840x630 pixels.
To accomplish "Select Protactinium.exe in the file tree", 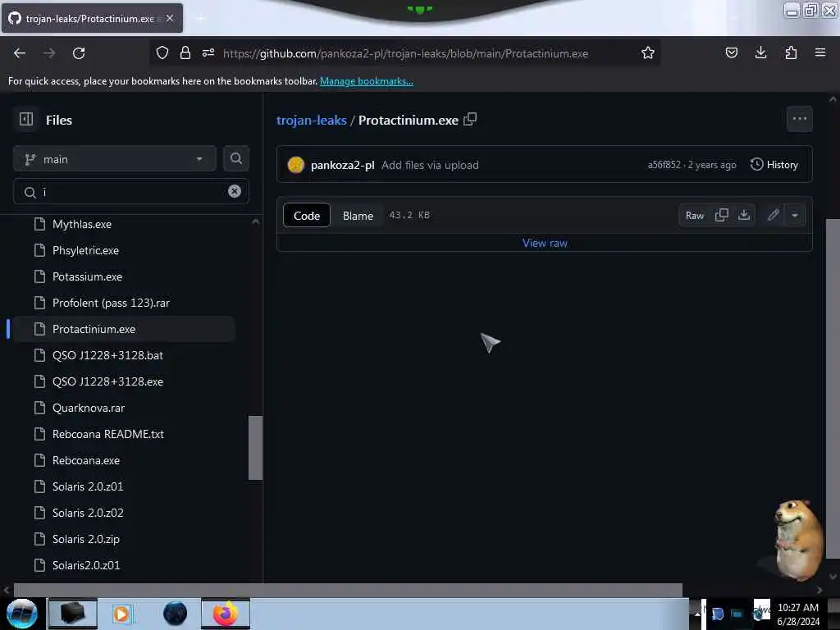I will (125, 329).
